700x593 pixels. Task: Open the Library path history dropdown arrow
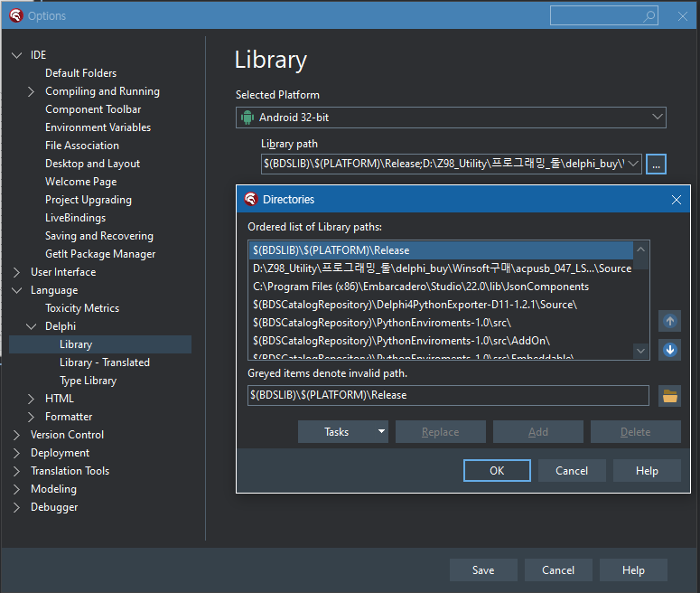click(632, 164)
